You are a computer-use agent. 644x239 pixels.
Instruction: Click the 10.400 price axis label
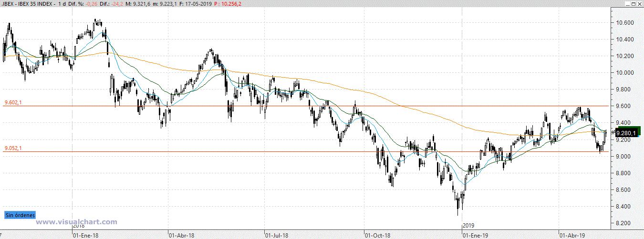[x=625, y=40]
